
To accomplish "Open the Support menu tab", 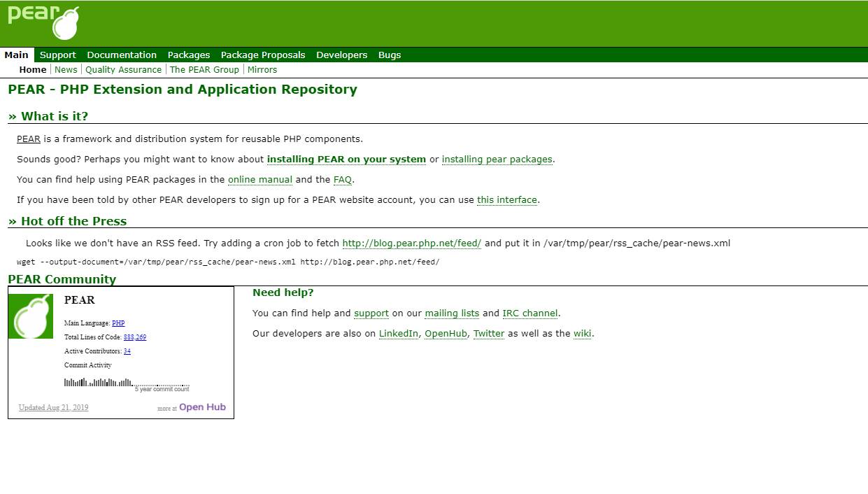I will point(57,55).
